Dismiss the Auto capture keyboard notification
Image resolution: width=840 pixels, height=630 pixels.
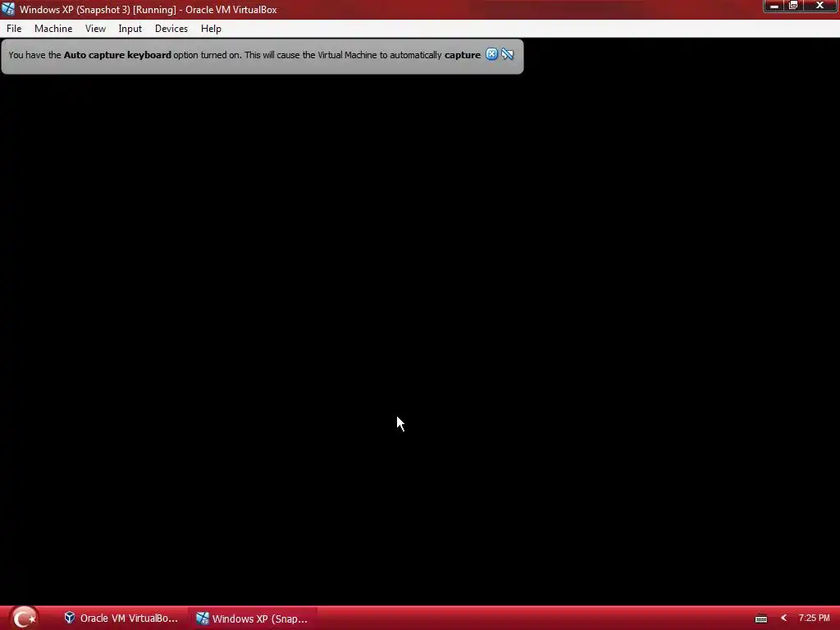coord(491,54)
